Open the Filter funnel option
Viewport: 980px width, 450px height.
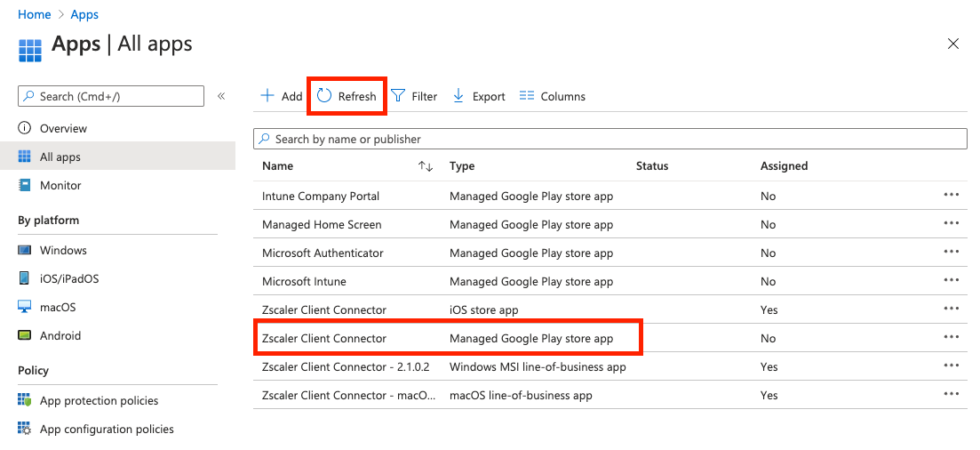pyautogui.click(x=399, y=96)
